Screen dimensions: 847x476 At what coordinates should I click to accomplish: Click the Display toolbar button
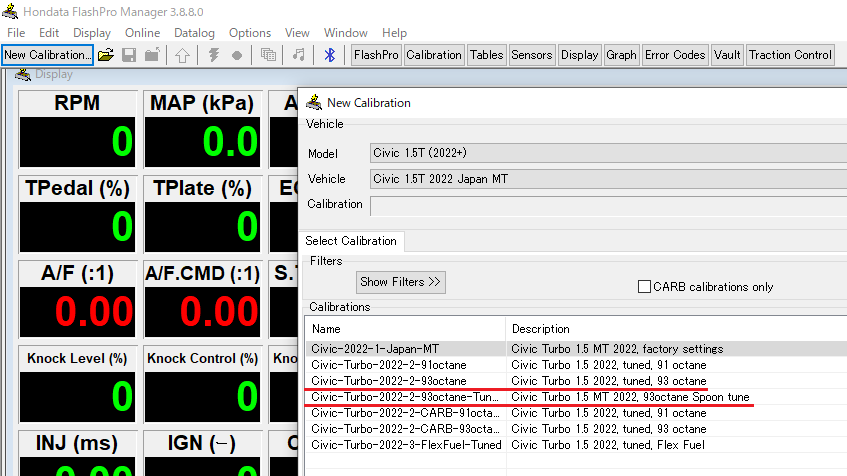(x=580, y=55)
